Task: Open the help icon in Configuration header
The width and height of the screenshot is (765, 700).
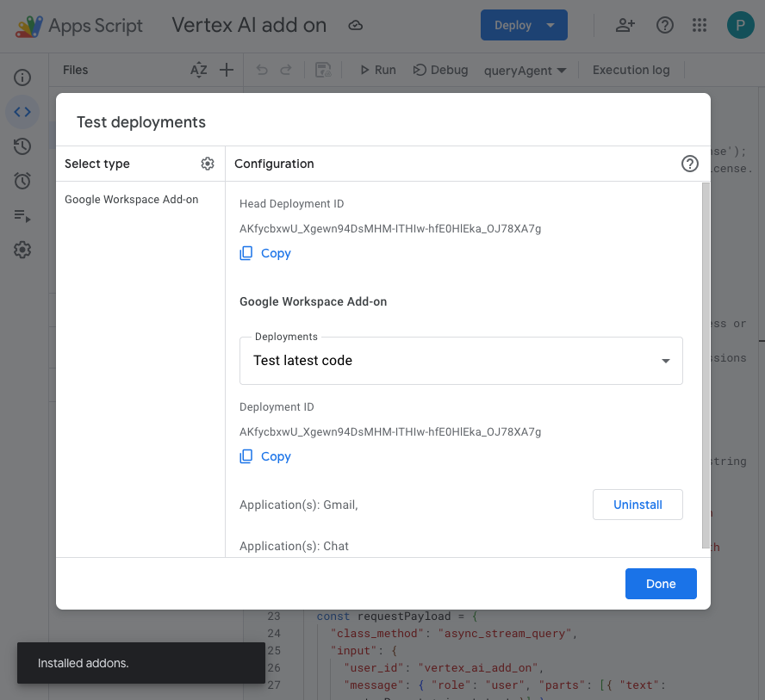Action: (x=689, y=164)
